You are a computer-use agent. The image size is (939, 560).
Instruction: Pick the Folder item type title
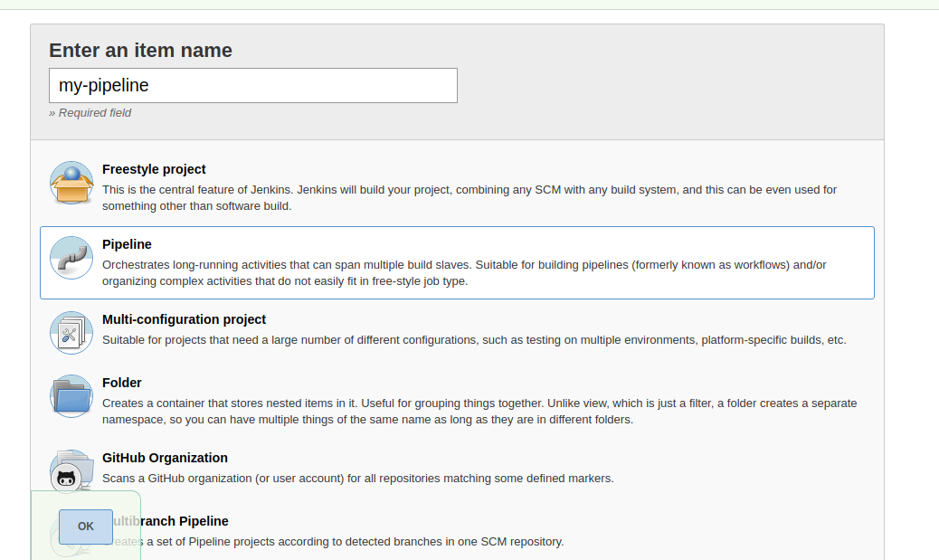(121, 383)
